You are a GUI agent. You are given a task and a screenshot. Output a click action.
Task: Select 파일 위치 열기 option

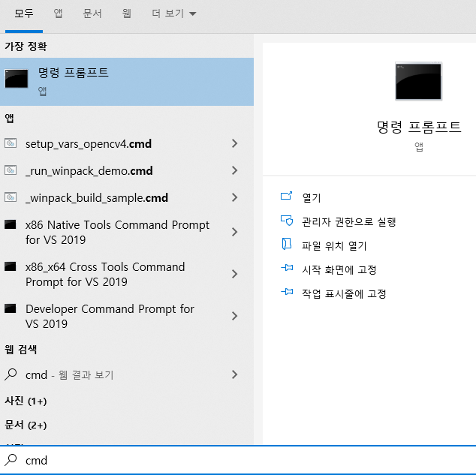click(x=334, y=245)
